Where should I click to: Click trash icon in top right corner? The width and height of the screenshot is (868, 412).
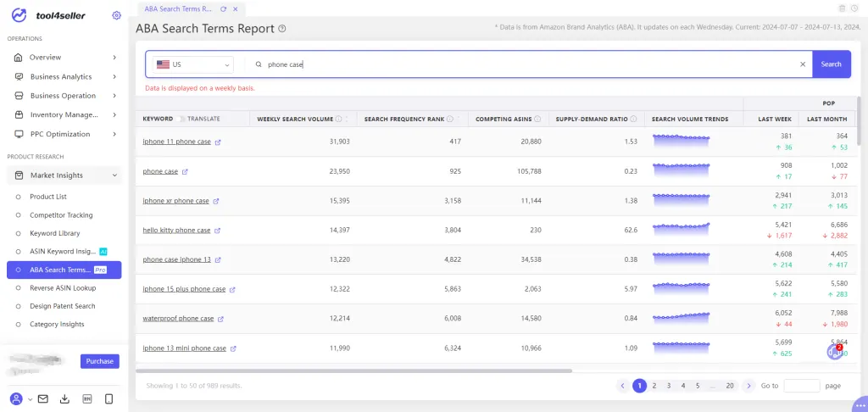pyautogui.click(x=842, y=8)
